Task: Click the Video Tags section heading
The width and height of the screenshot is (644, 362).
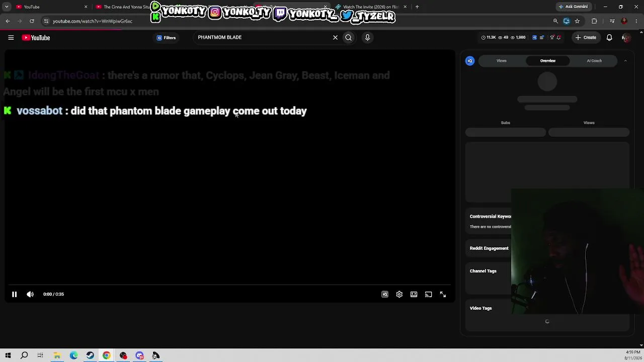Action: pos(480,308)
